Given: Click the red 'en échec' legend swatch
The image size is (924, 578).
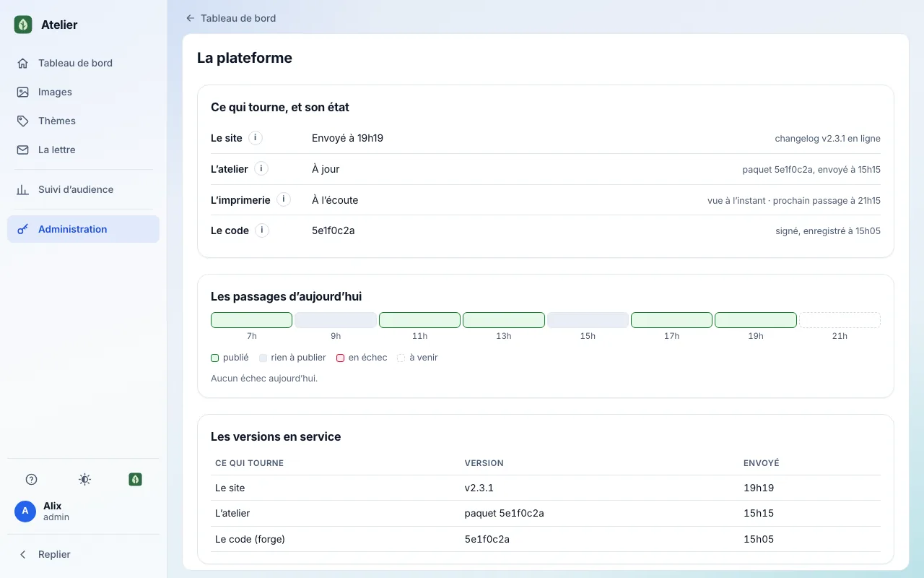Looking at the screenshot, I should 340,358.
